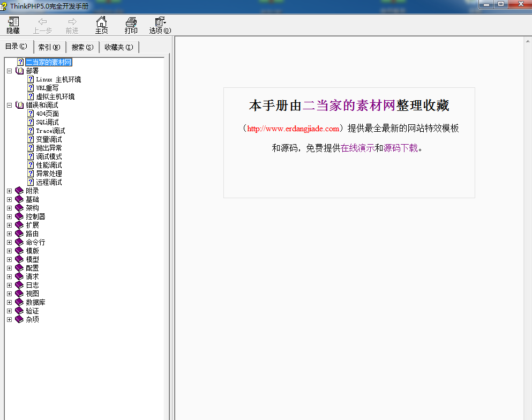Click the page icon beside Linux 主机环境
The height and width of the screenshot is (420, 532).
(x=31, y=79)
